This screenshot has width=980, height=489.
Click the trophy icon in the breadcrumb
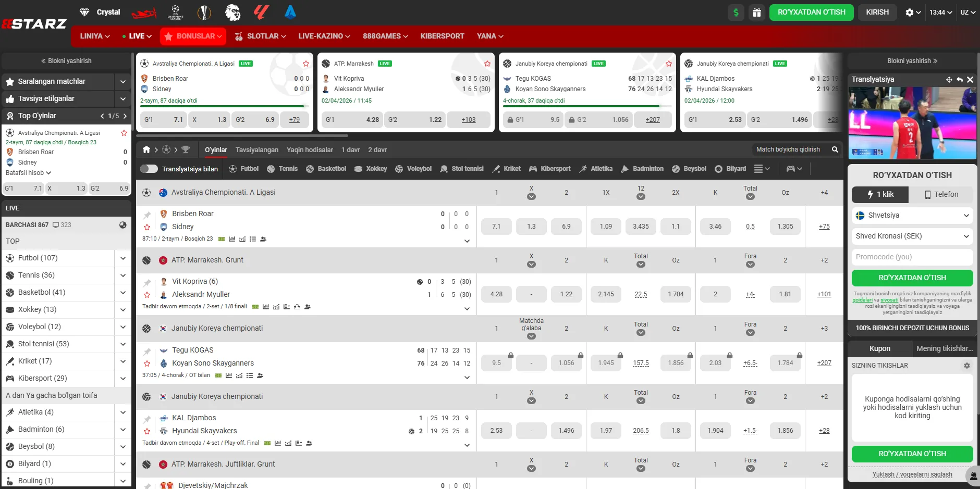click(x=186, y=150)
